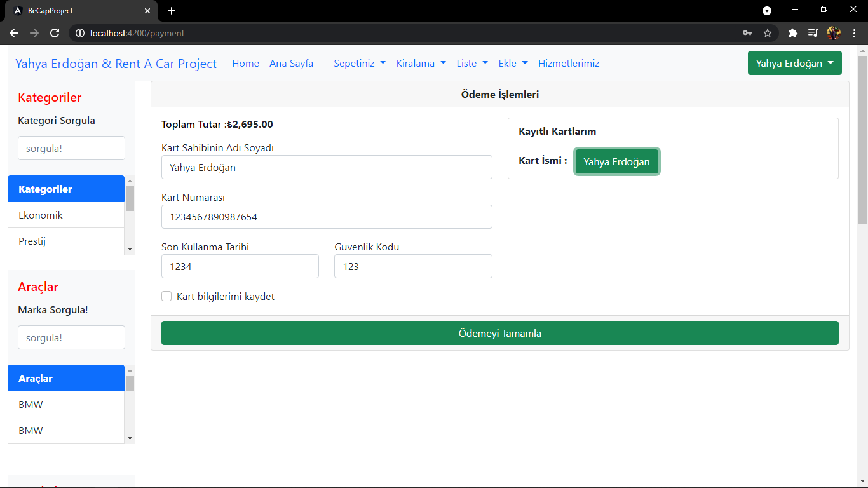Open the Kiralama dropdown menu
868x488 pixels.
click(421, 63)
